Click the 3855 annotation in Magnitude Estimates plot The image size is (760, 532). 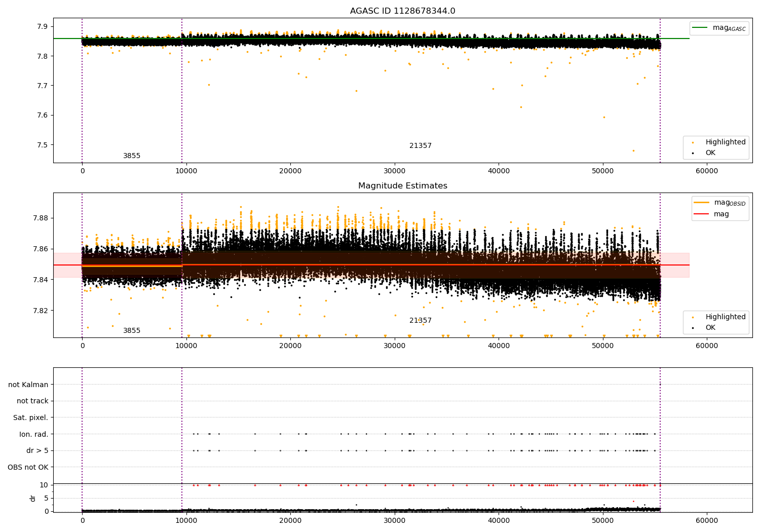(132, 331)
